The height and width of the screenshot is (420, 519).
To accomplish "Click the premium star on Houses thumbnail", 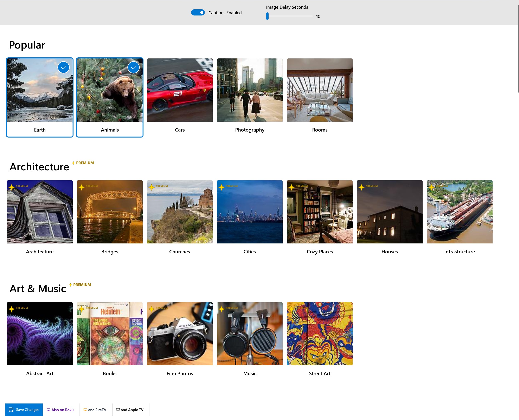I will 361,187.
